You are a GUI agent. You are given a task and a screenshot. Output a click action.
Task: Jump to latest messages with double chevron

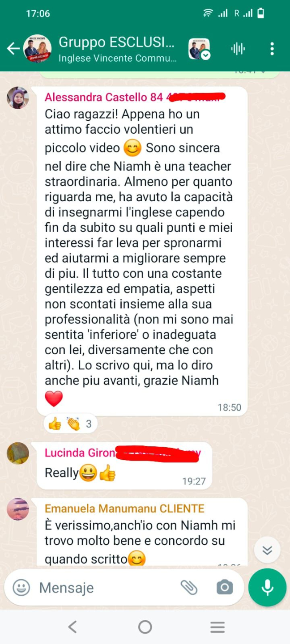(267, 550)
